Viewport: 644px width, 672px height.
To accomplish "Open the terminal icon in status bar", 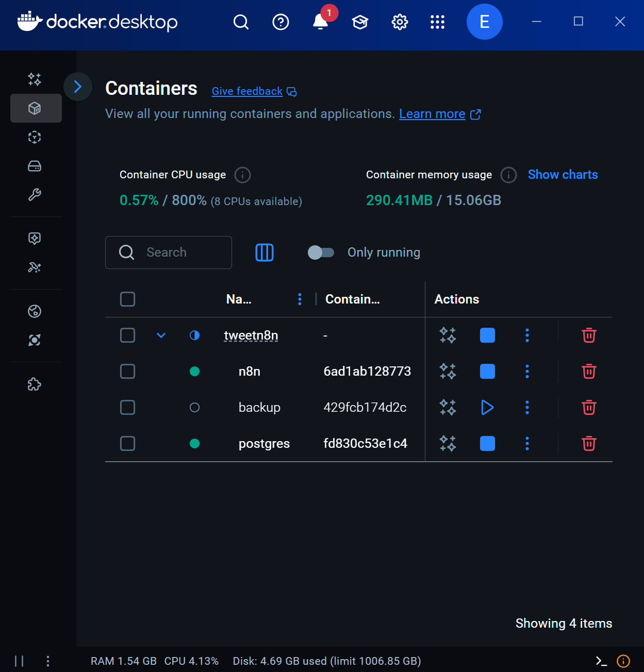I will [601, 661].
